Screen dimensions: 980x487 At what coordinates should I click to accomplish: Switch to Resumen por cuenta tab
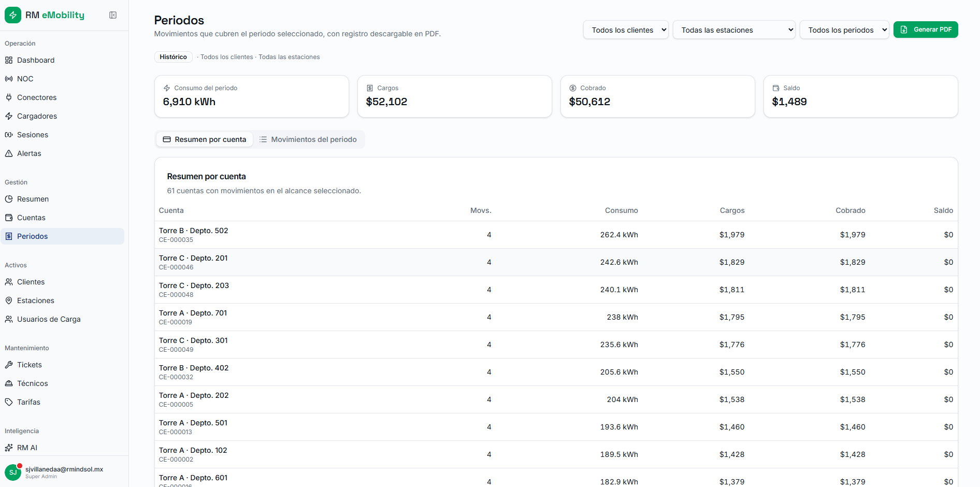[205, 139]
